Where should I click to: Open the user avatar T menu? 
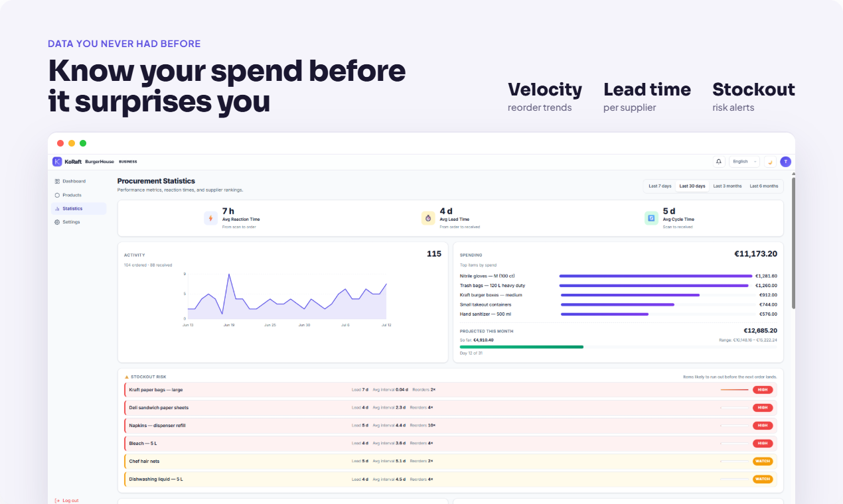tap(785, 162)
